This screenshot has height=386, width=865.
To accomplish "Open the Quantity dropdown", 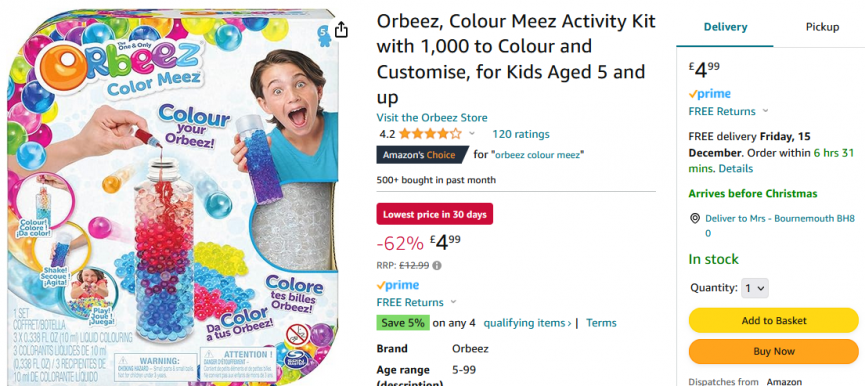I will click(x=755, y=288).
